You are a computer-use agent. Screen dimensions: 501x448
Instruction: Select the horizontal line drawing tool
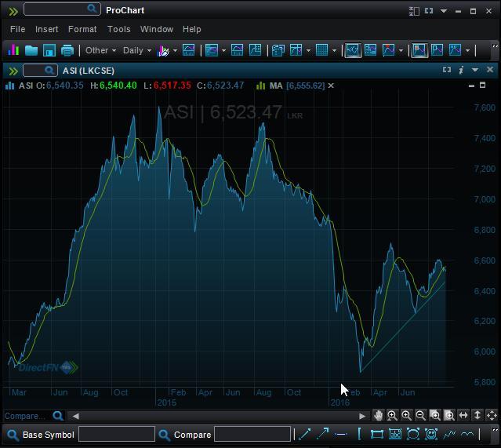(341, 434)
